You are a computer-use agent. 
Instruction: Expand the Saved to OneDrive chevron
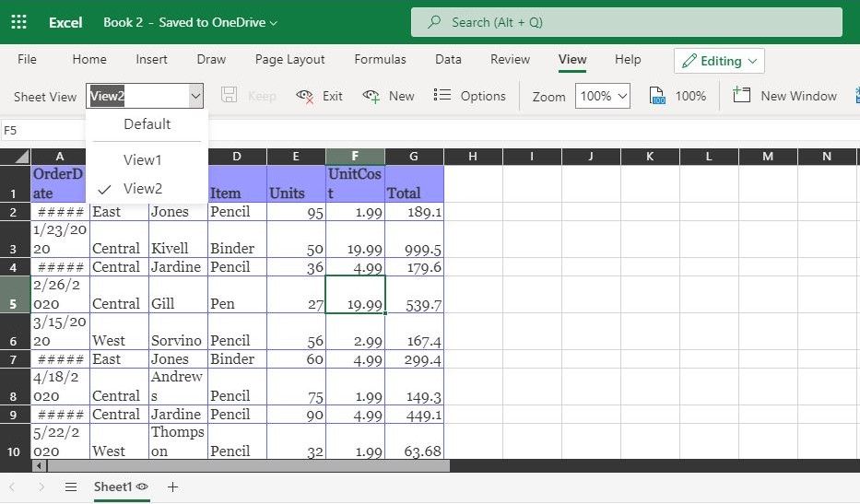pos(274,23)
